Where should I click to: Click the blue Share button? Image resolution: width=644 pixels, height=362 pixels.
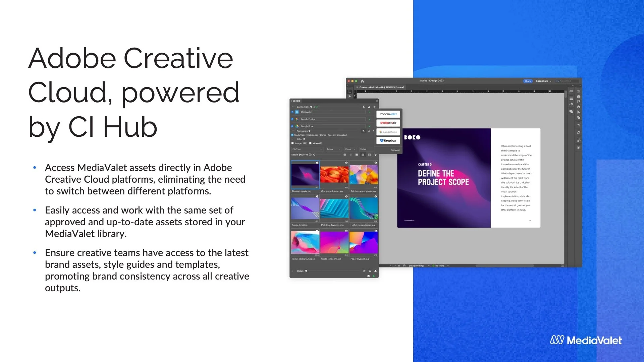(528, 81)
